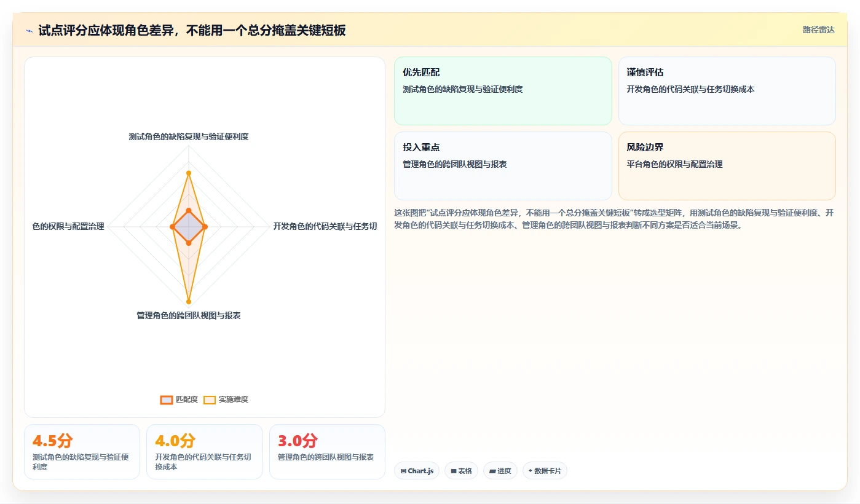Screen dimensions: 860x504
Task: Click the topmost yellow point of the radar
Action: (189, 173)
